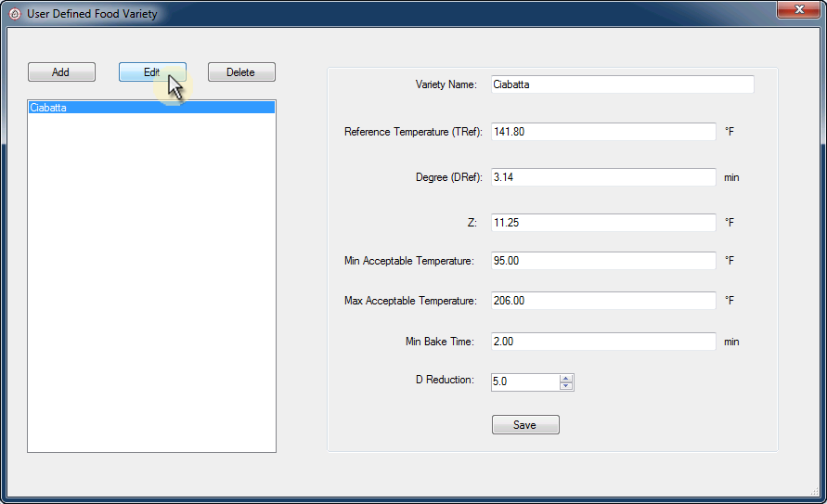Click the window title bar text

[x=92, y=14]
